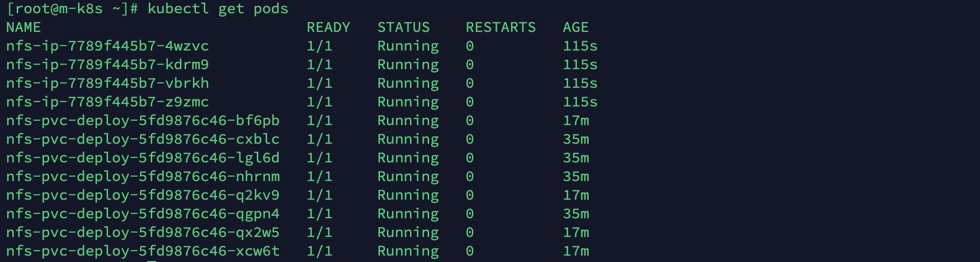980x262 pixels.
Task: Select pod name nfs-pvc-deploy-5fd9876c46-cxblc
Action: (143, 139)
